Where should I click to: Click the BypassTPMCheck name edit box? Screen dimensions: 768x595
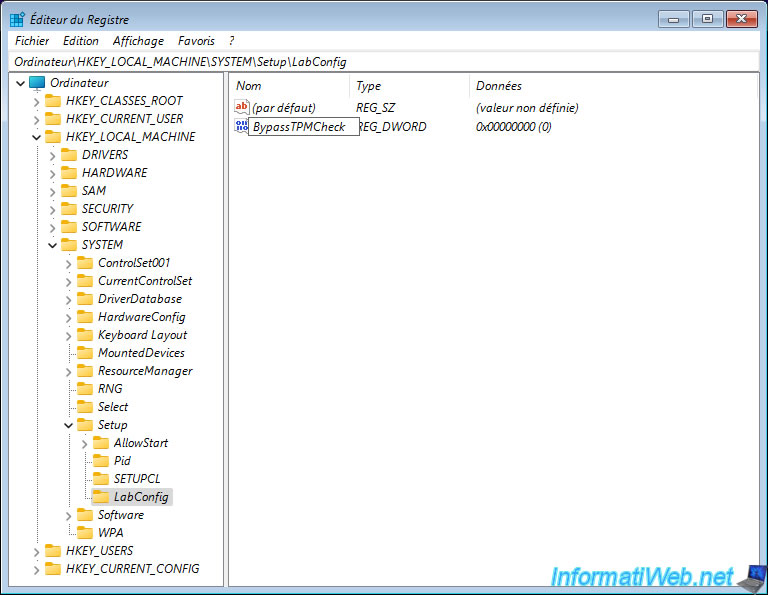304,127
